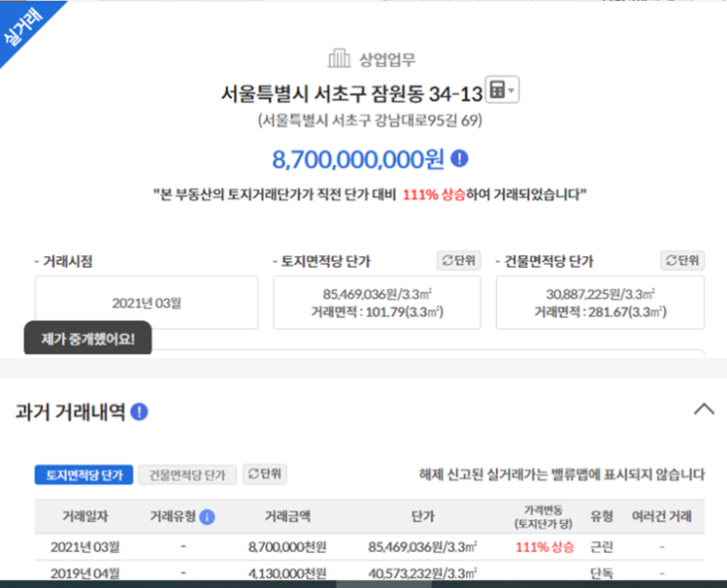Click the price 8,700,000,000원

(358, 159)
